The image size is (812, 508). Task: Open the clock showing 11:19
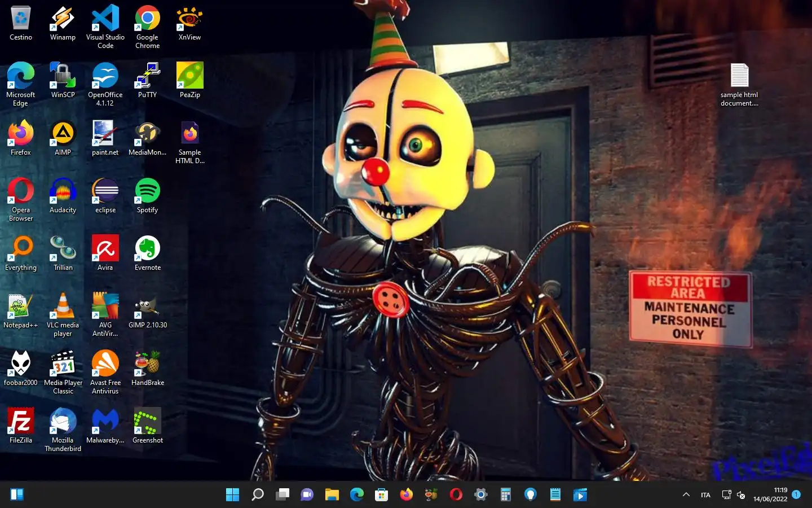point(770,494)
